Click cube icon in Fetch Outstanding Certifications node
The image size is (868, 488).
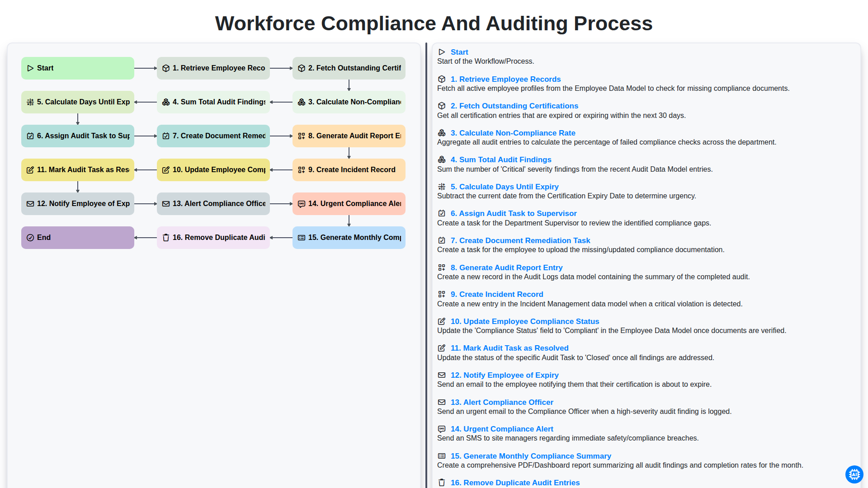click(302, 68)
